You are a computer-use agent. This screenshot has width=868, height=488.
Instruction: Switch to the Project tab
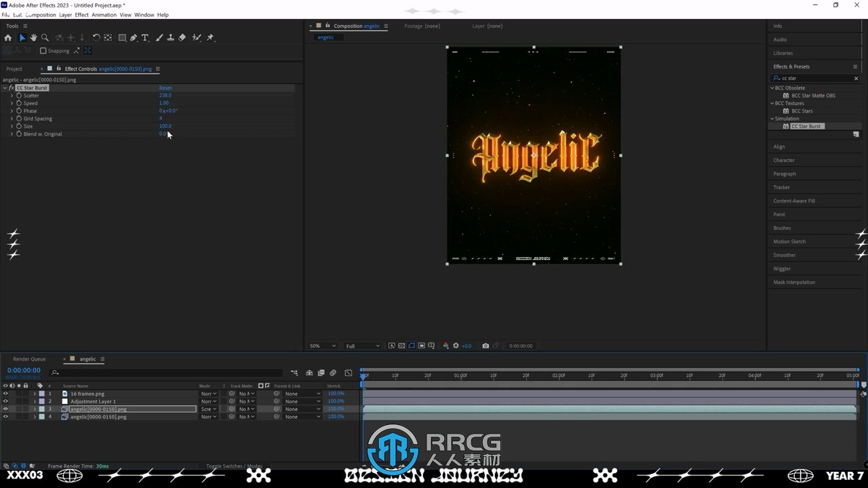pyautogui.click(x=14, y=69)
